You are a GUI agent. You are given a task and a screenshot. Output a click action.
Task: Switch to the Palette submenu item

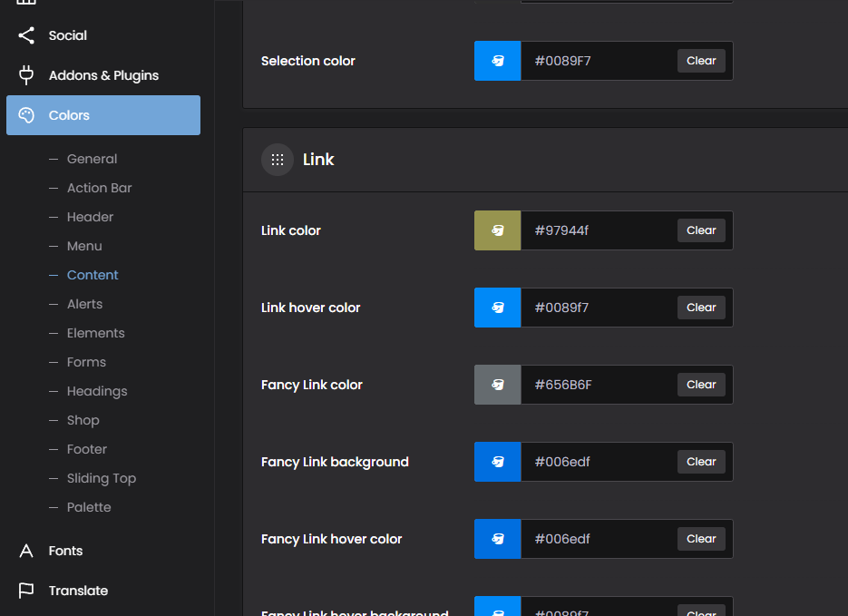(x=89, y=507)
